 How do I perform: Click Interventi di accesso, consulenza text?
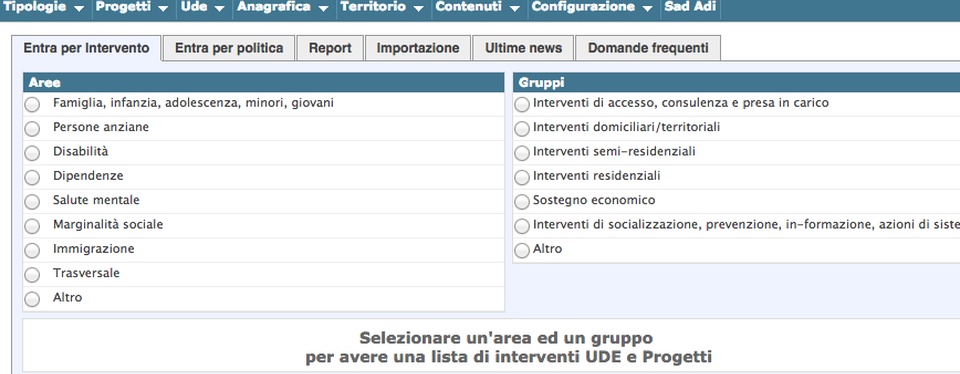point(681,103)
